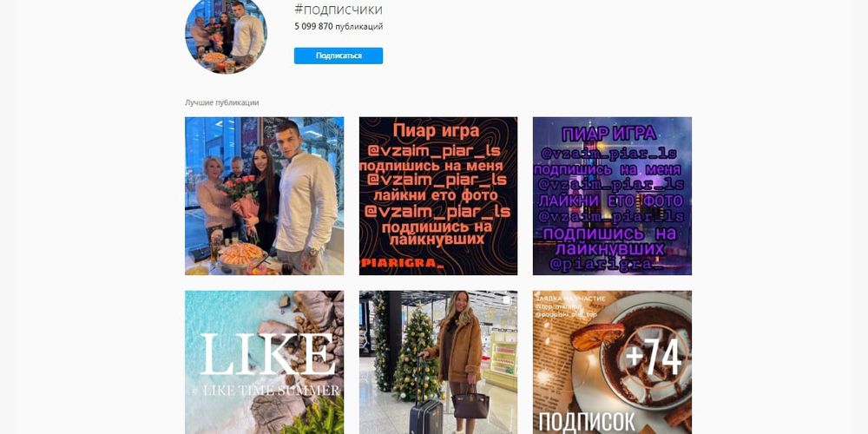This screenshot has width=868, height=434.
Task: Open the orange Пиар игра post
Action: (438, 196)
